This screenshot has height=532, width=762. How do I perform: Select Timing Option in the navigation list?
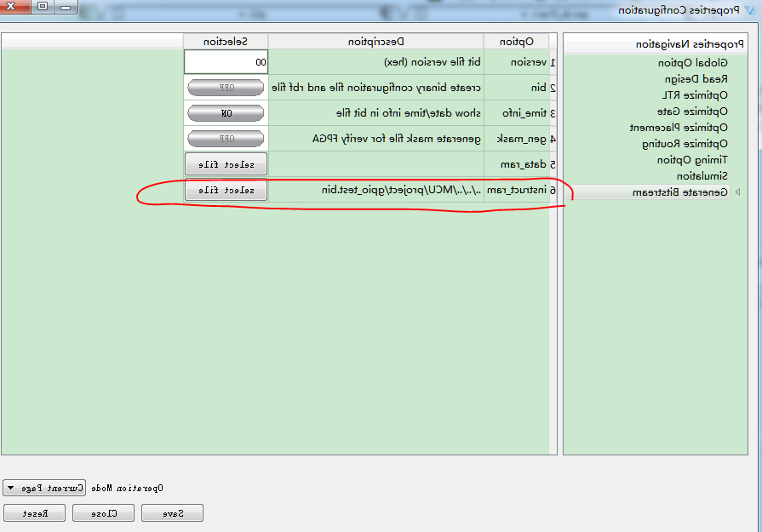click(692, 160)
